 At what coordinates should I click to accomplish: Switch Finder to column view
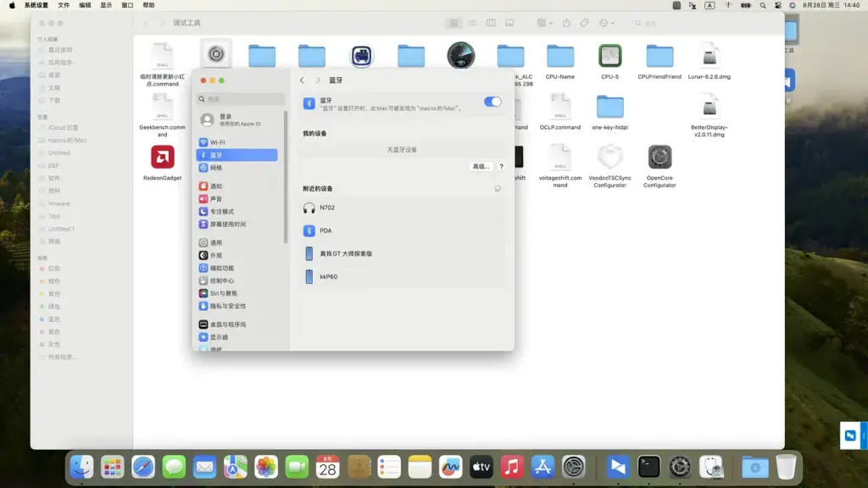coord(491,23)
